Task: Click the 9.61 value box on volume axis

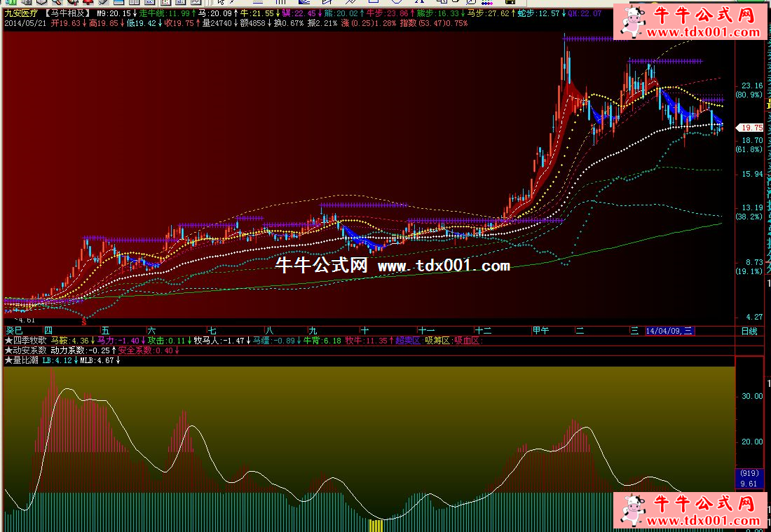Action: (746, 483)
